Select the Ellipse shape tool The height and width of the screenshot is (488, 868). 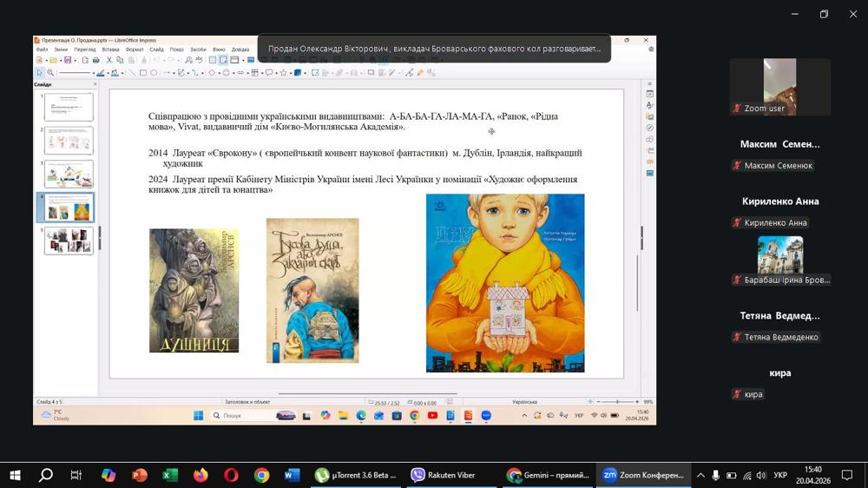point(154,73)
